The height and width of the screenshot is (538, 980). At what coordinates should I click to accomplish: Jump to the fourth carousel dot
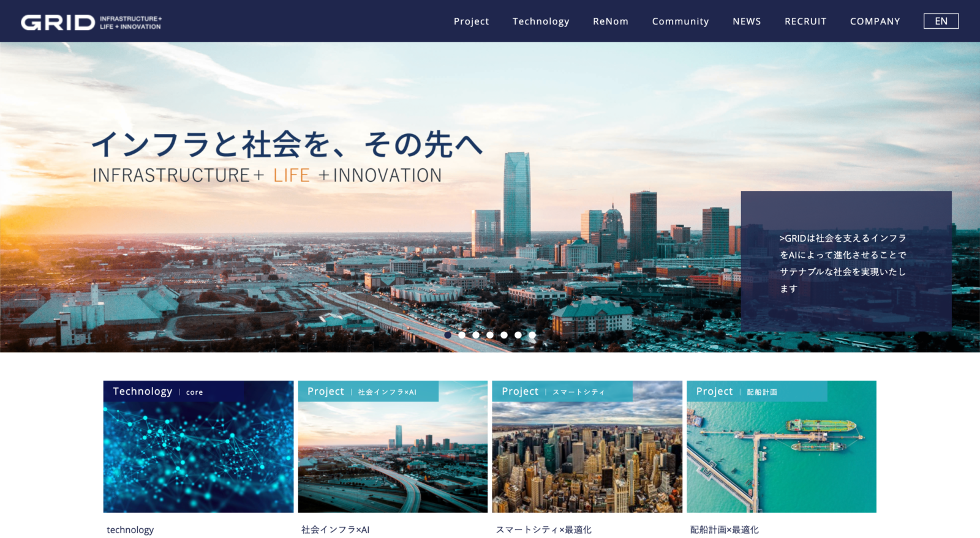(x=490, y=335)
